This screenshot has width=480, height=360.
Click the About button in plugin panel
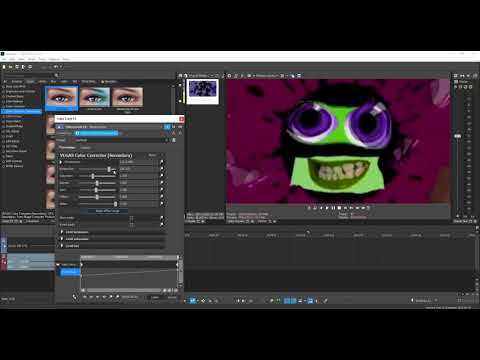coord(152,155)
